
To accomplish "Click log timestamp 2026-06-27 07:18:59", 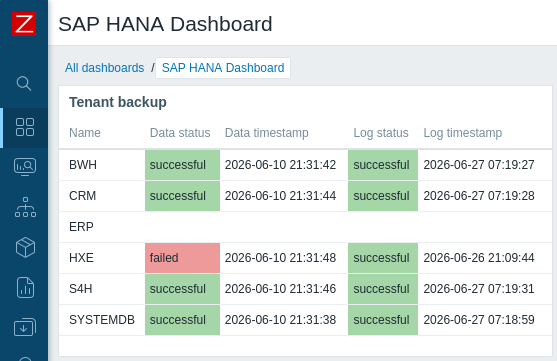I will [479, 319].
